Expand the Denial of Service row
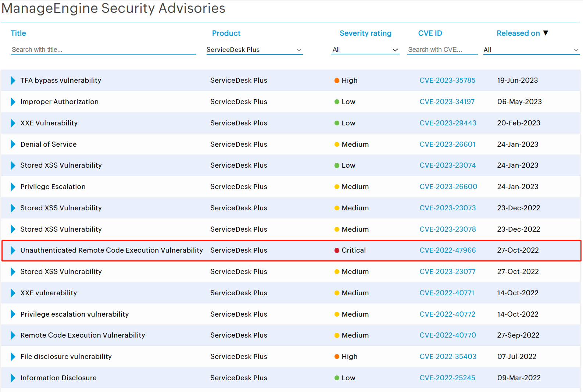 coord(13,144)
